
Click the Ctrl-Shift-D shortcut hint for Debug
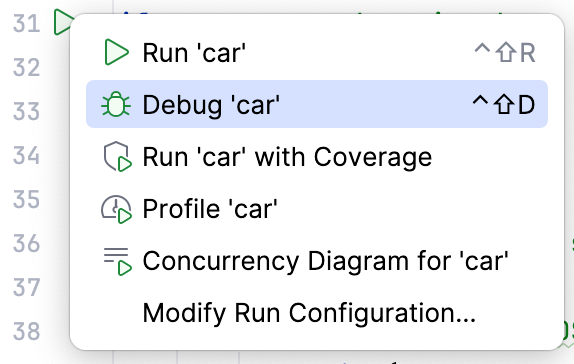pos(504,105)
